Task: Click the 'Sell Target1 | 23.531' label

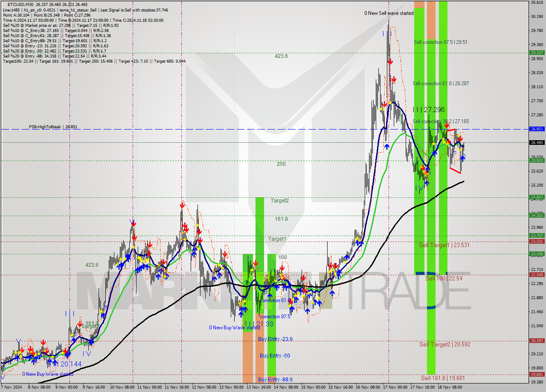Action: point(444,245)
